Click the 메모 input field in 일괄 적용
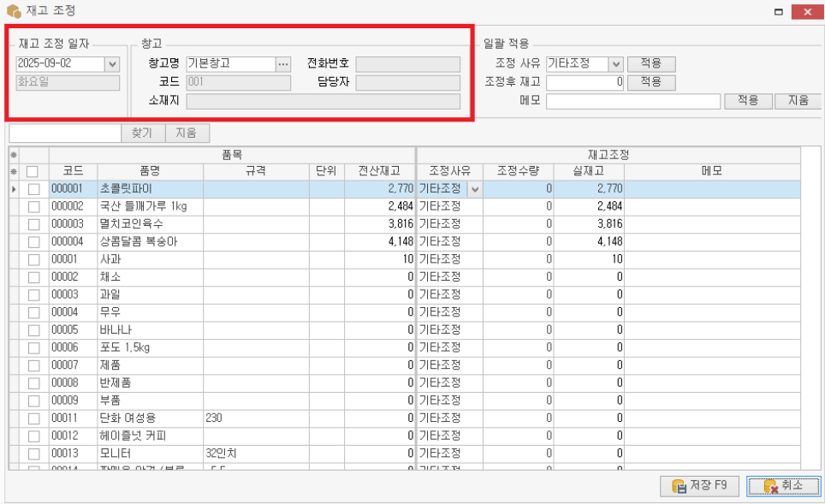The image size is (825, 504). tap(632, 101)
